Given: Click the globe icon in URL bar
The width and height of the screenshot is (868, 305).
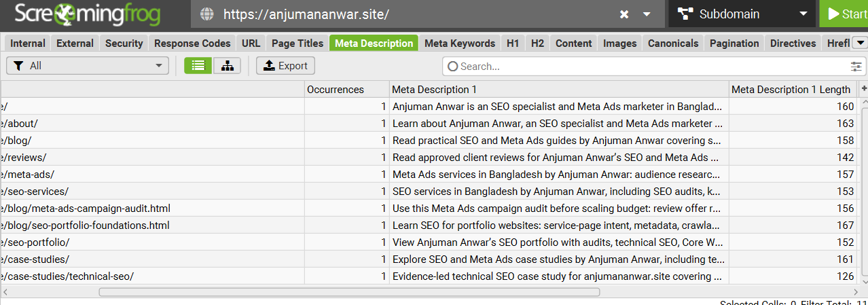Looking at the screenshot, I should click(208, 14).
